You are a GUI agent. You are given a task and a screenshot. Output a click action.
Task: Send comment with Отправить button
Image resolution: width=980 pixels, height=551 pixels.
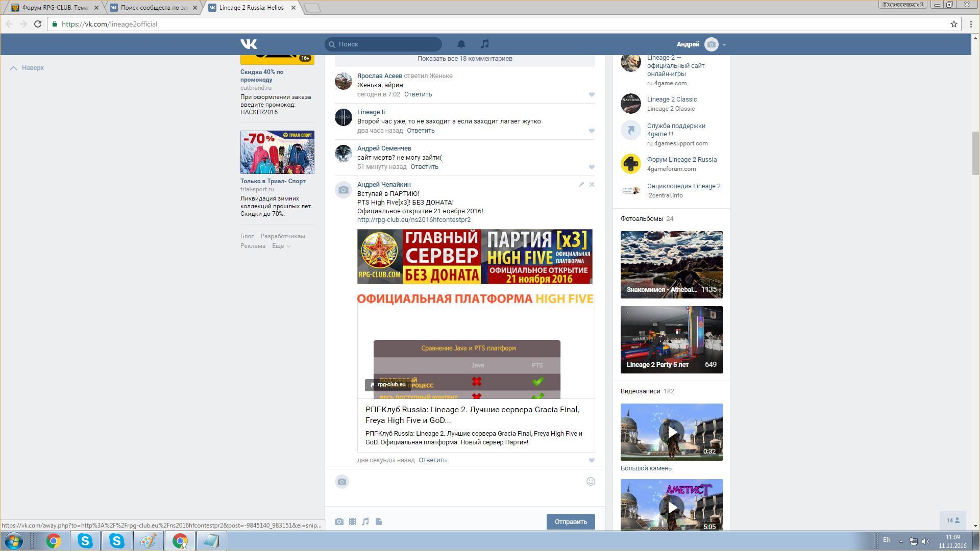(571, 522)
